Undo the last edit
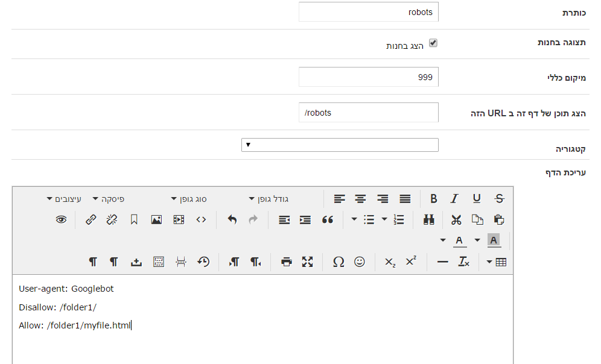 pos(232,220)
